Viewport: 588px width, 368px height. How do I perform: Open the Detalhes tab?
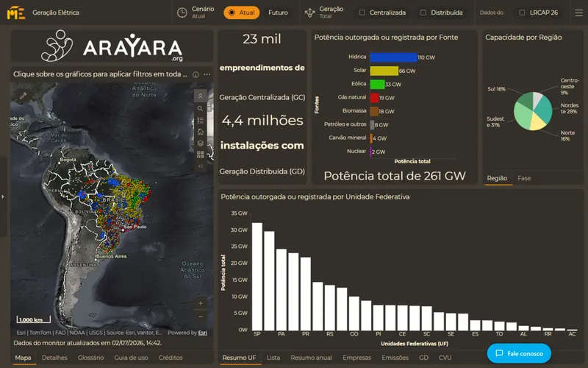tap(54, 358)
